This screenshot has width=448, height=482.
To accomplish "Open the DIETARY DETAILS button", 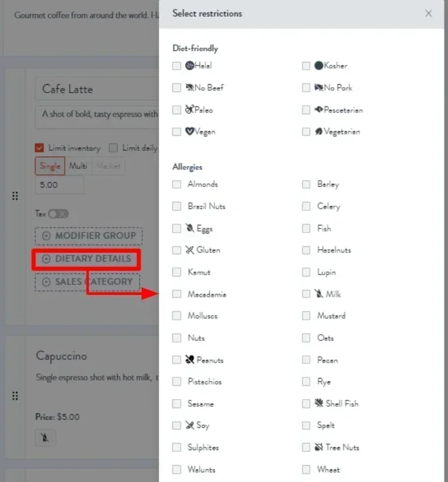I will (x=86, y=259).
